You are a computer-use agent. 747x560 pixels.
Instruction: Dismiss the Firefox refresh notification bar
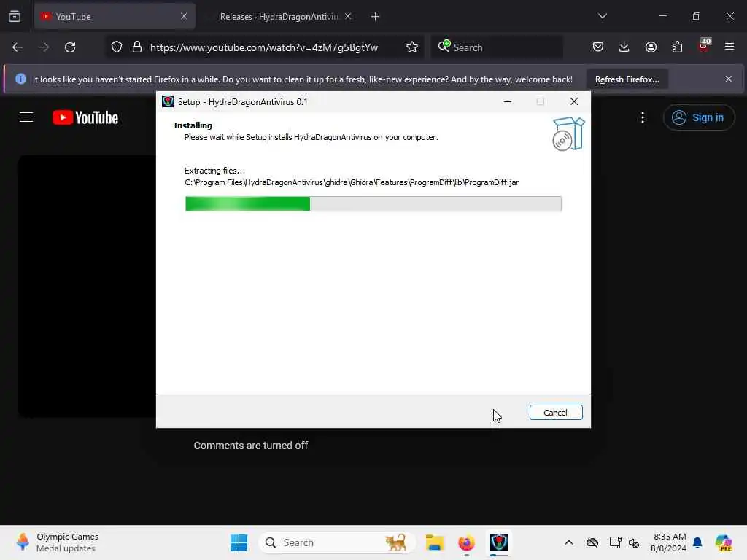729,79
